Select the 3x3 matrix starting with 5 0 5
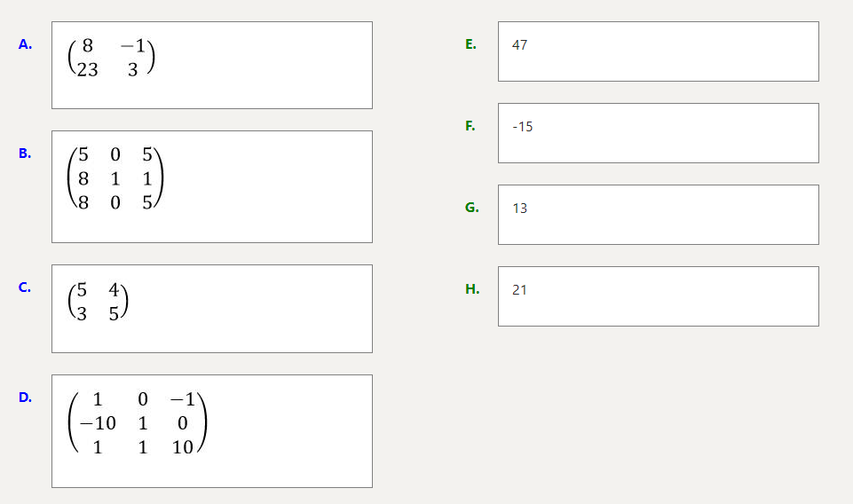Screen dimensions: 853x504 pyautogui.click(x=211, y=186)
